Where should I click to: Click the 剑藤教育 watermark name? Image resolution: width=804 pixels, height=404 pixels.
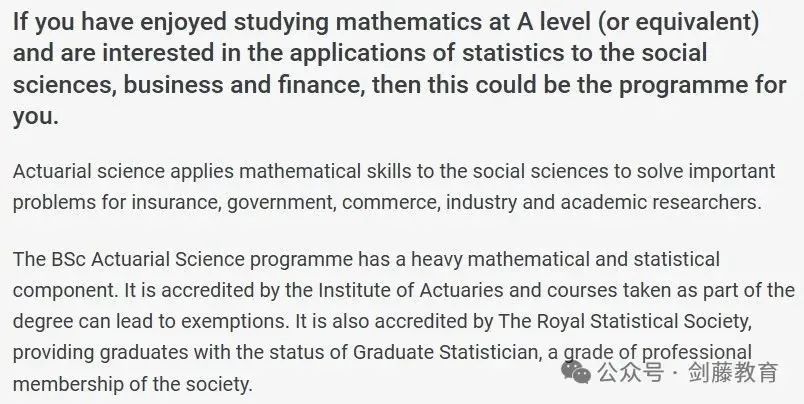733,372
